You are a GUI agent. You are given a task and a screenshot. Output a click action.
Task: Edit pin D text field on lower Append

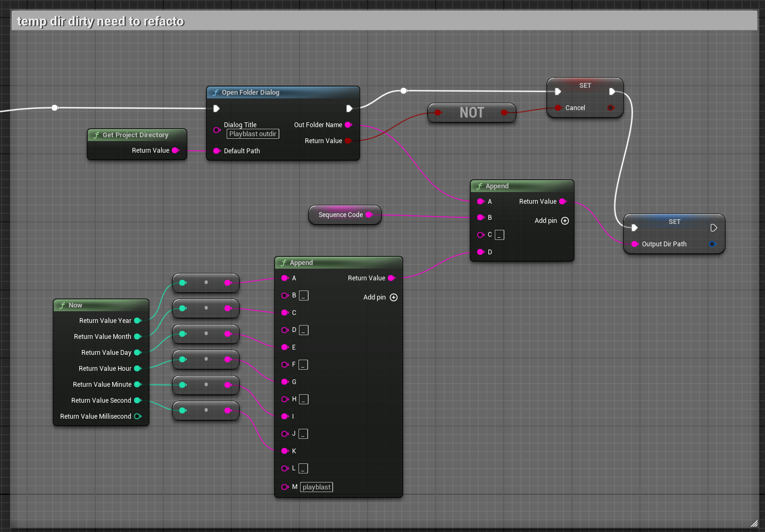[x=304, y=330]
